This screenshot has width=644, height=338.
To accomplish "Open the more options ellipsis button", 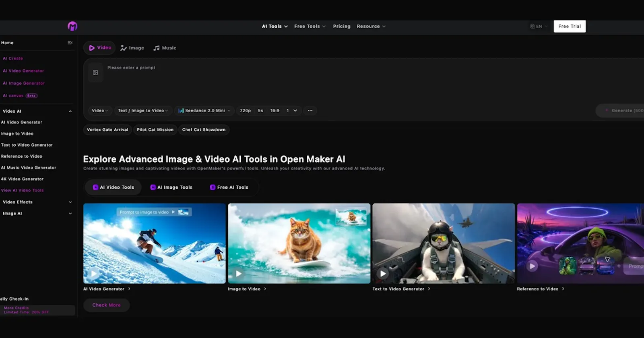I will 310,111.
